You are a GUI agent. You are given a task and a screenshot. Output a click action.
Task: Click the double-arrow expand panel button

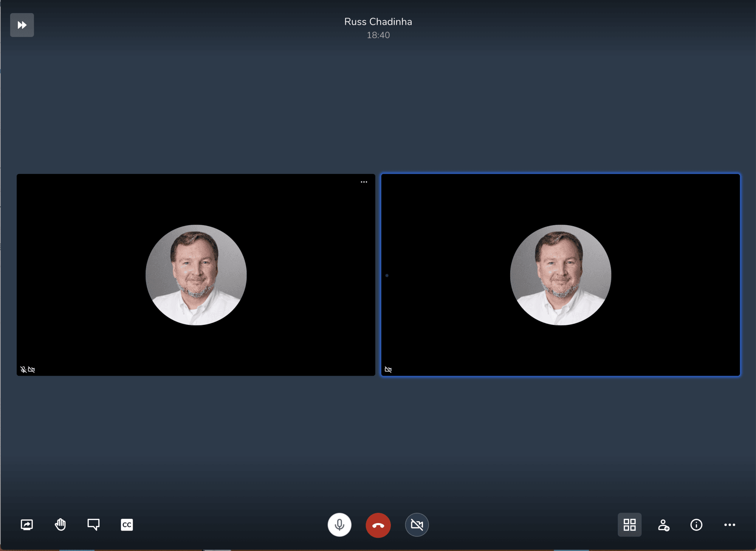(x=22, y=25)
